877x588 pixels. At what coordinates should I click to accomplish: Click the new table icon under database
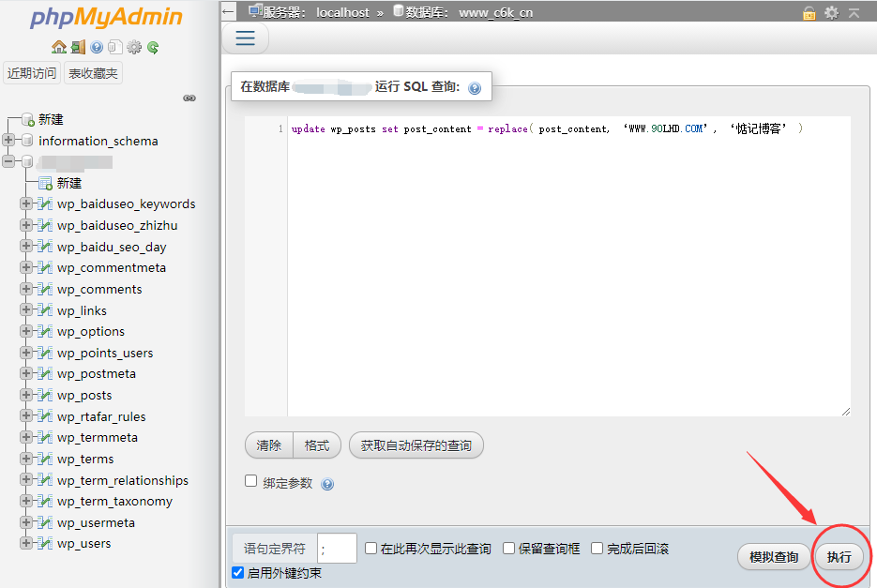click(x=45, y=183)
